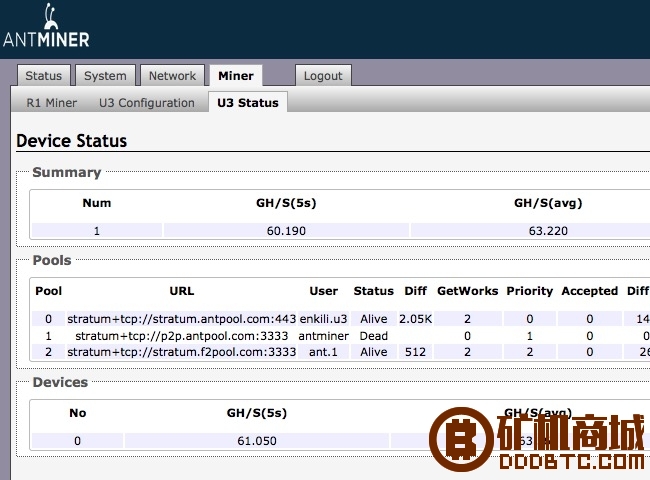Image resolution: width=650 pixels, height=480 pixels.
Task: Click the Pools section label
Action: (x=52, y=260)
